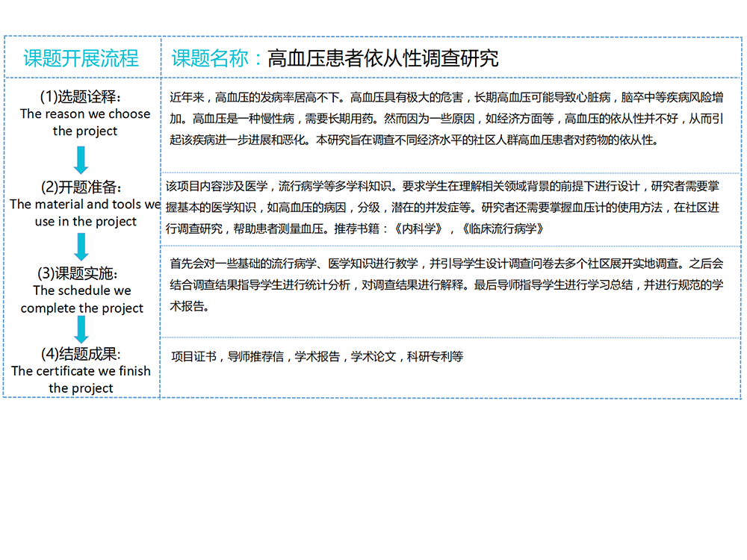Click the line 项目证书，导师推荐信，学术报告
This screenshot has height=560, width=747.
point(317,357)
